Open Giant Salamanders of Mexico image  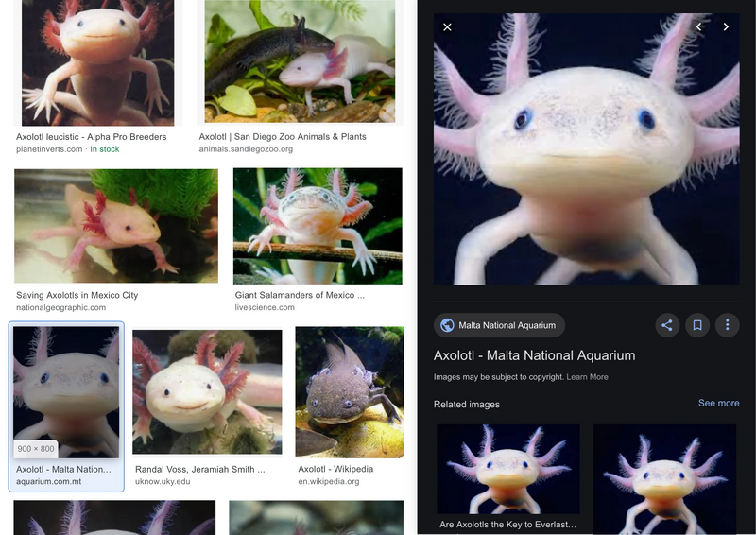click(x=318, y=226)
